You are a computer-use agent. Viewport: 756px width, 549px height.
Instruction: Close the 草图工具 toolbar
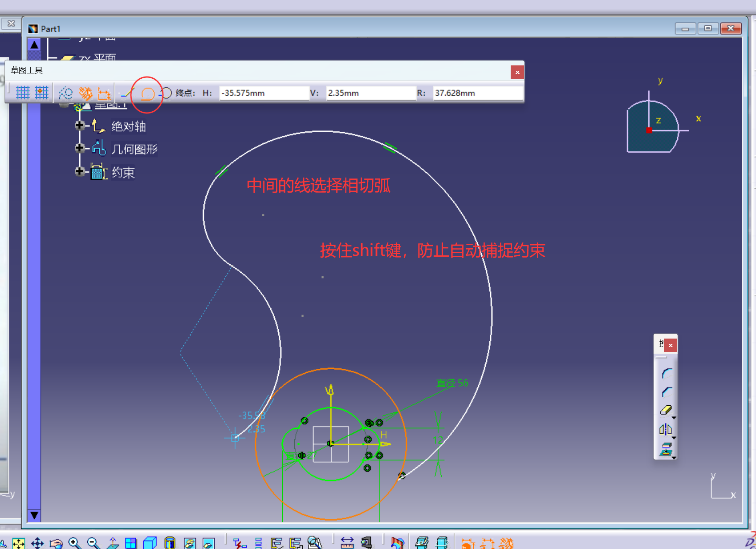(517, 72)
